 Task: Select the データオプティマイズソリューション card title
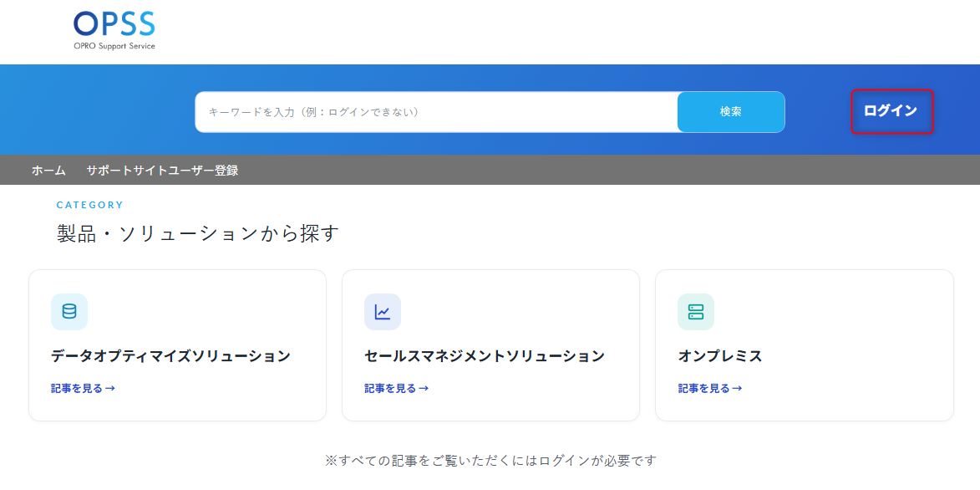170,357
